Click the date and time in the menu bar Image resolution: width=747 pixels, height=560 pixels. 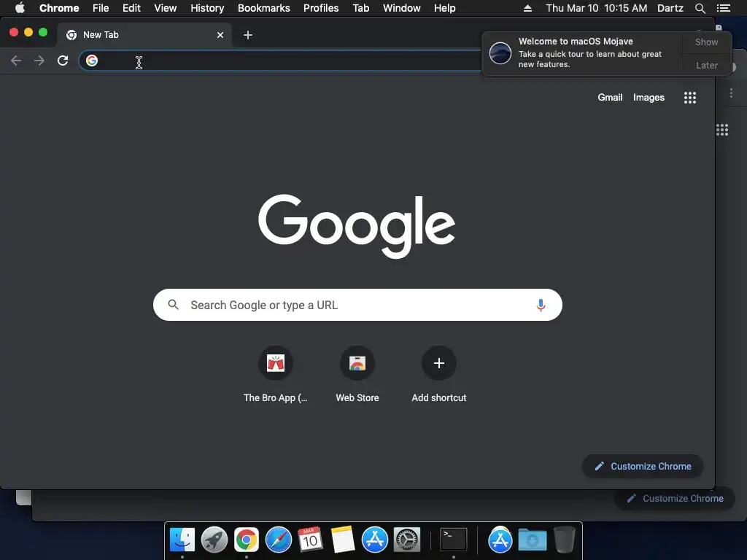coord(597,8)
